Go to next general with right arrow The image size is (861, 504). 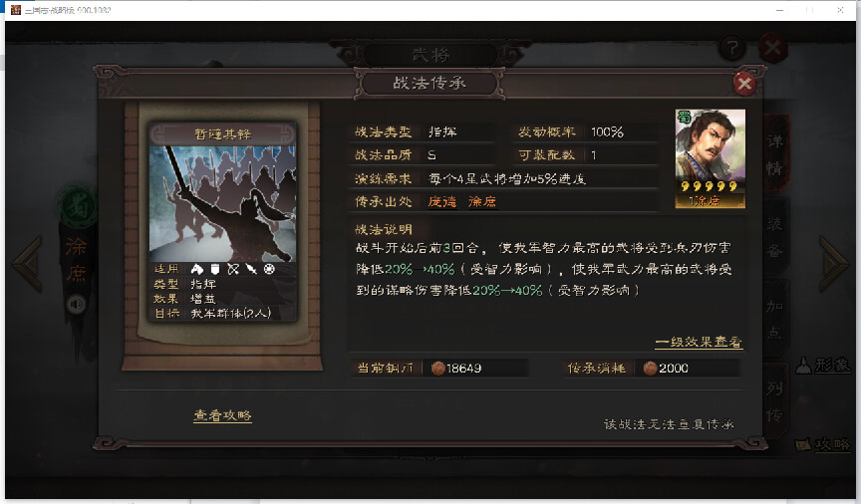click(x=833, y=264)
